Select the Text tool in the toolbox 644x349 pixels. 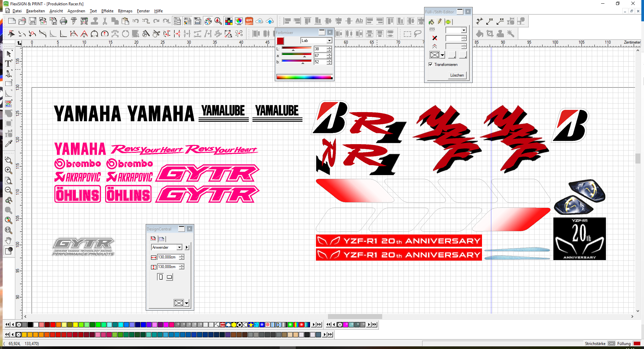(x=9, y=64)
